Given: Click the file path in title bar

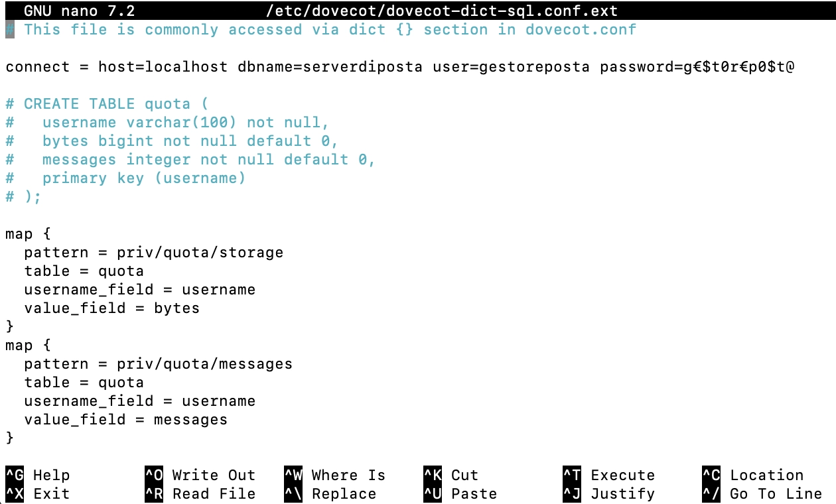Looking at the screenshot, I should tap(441, 11).
